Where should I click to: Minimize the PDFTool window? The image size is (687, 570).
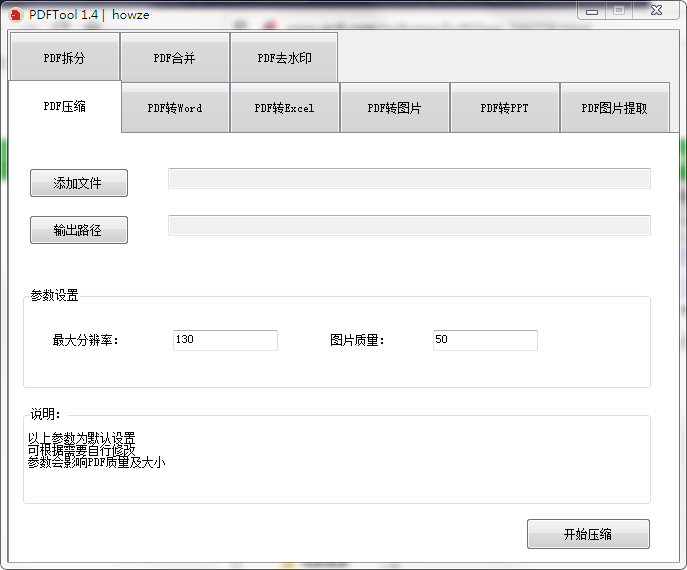(x=594, y=10)
